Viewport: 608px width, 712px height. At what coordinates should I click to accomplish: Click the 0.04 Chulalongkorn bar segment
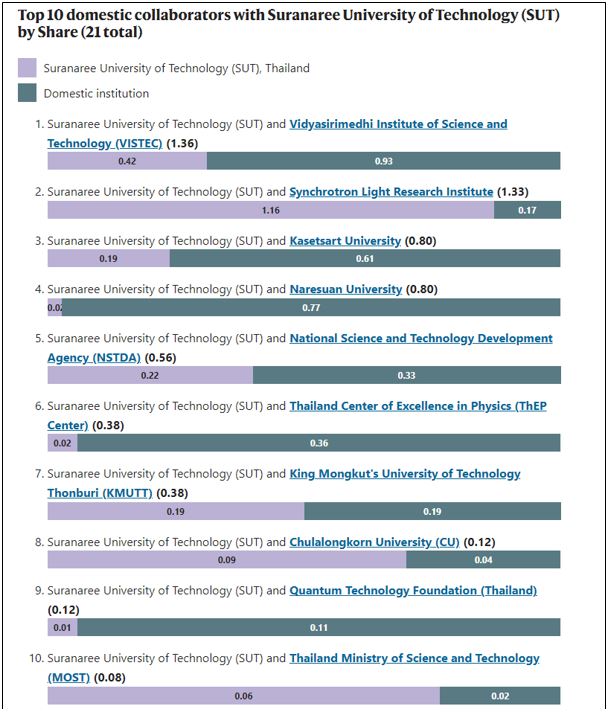pyautogui.click(x=483, y=560)
